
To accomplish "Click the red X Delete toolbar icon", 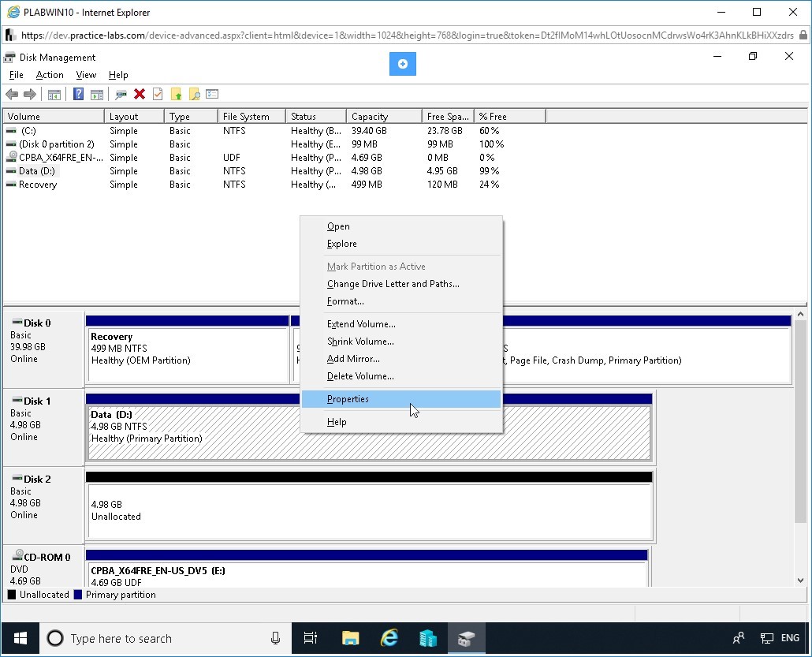I will (140, 94).
